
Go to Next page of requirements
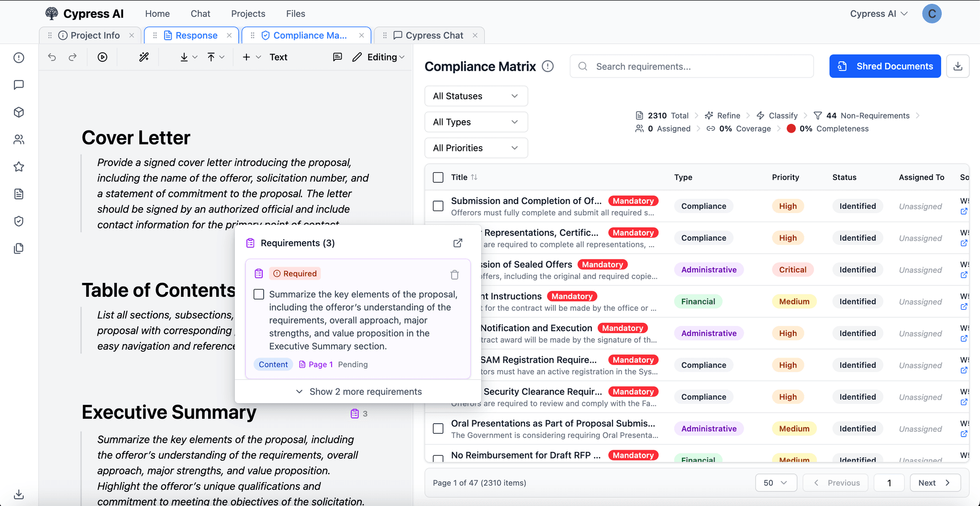(935, 483)
